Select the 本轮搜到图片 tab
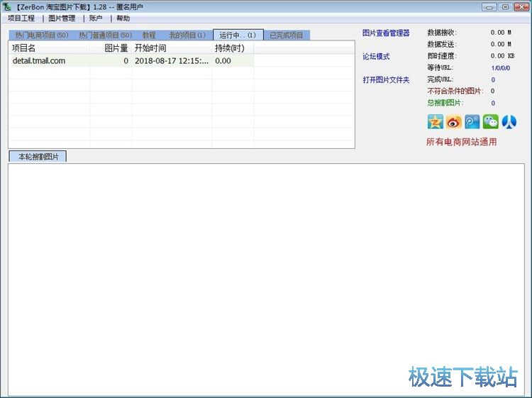The image size is (532, 398). (x=38, y=157)
